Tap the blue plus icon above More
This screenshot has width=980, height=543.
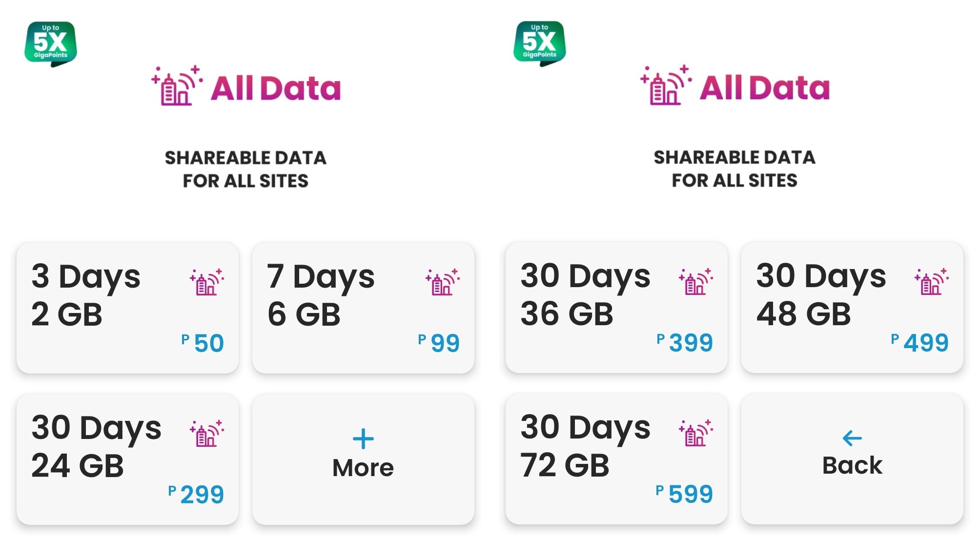[x=363, y=439]
